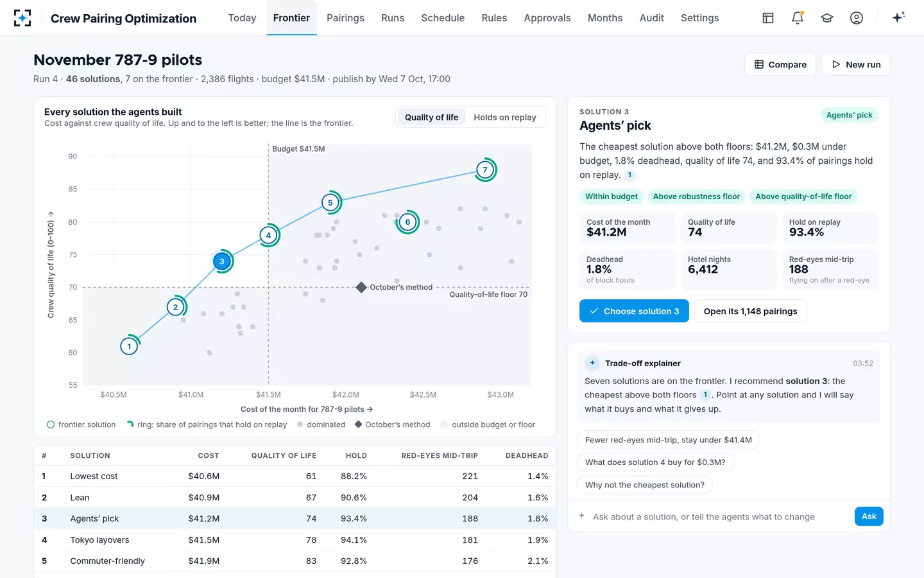Click October's method diamond marker on chart

(x=361, y=287)
